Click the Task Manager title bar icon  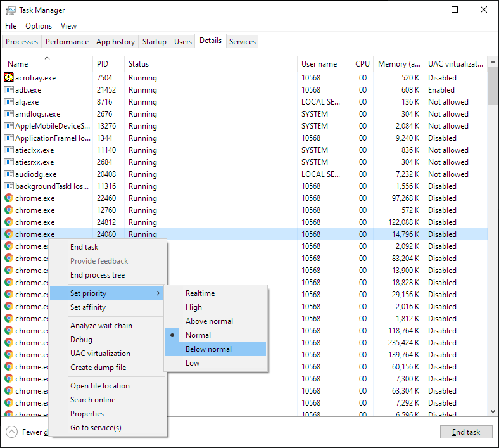pyautogui.click(x=11, y=10)
